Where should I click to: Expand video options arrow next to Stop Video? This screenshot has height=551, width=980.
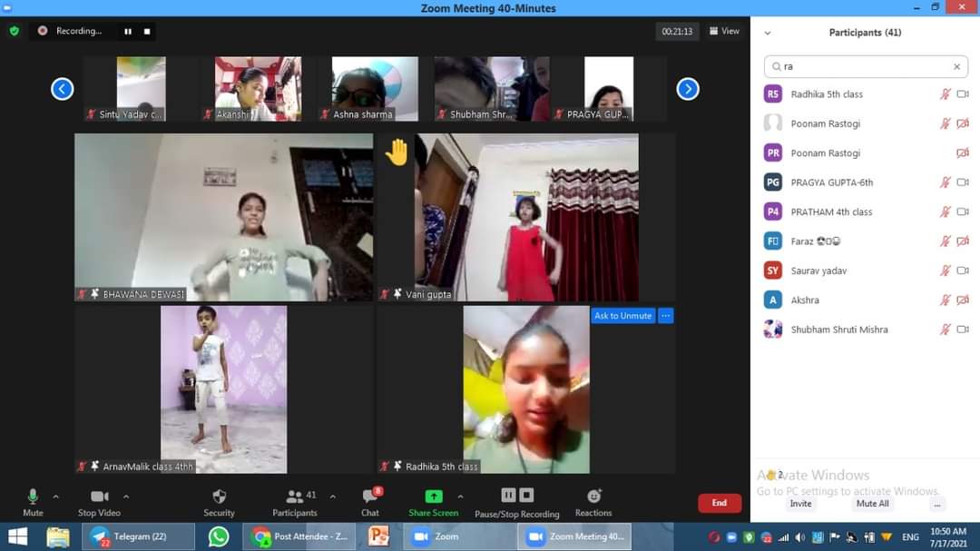coord(125,497)
